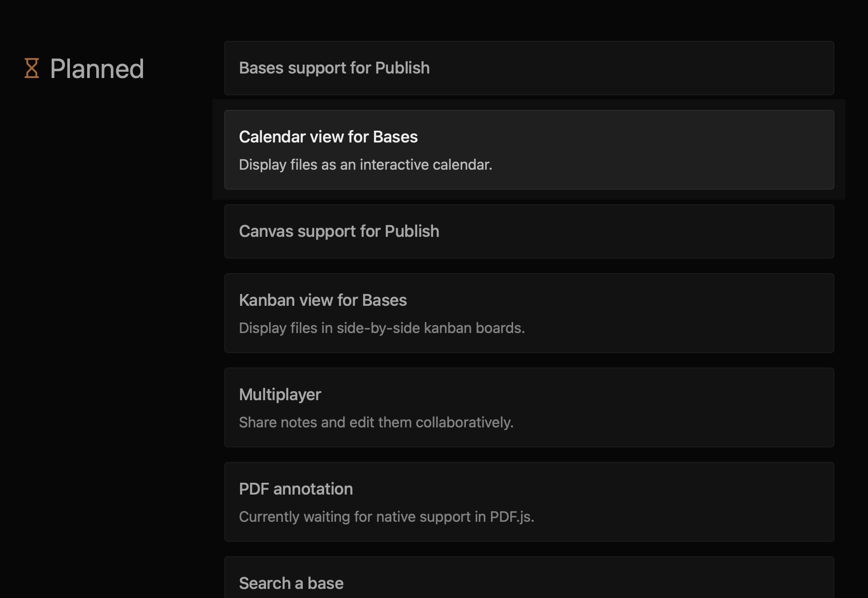Click the Currently waiting for native support text
The width and height of the screenshot is (868, 598).
pyautogui.click(x=363, y=517)
